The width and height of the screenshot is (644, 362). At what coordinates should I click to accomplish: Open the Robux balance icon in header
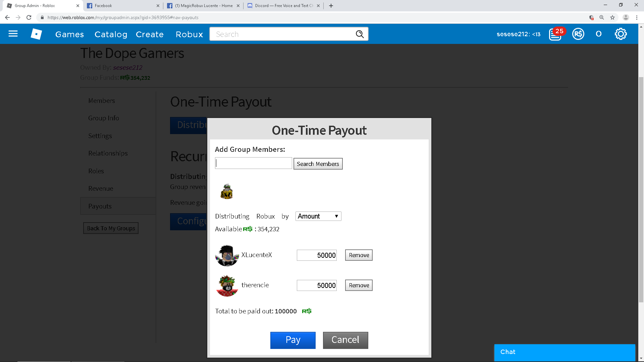pos(578,34)
